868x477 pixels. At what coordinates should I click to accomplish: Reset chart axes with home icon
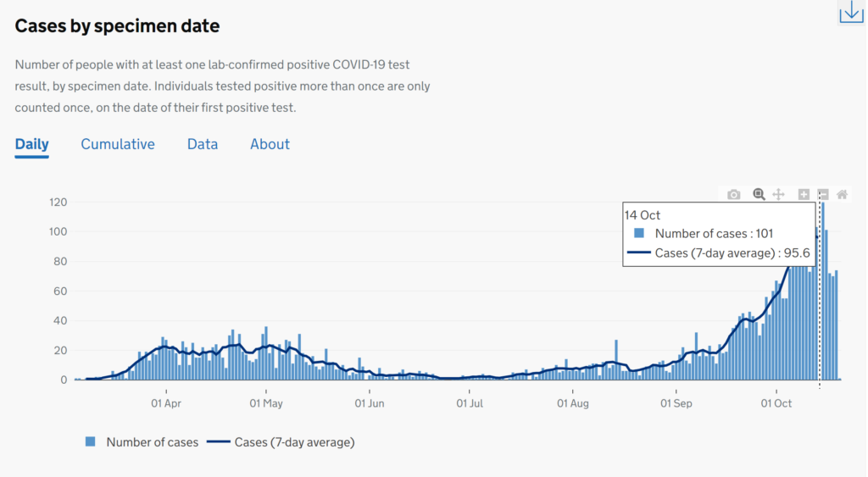[842, 194]
